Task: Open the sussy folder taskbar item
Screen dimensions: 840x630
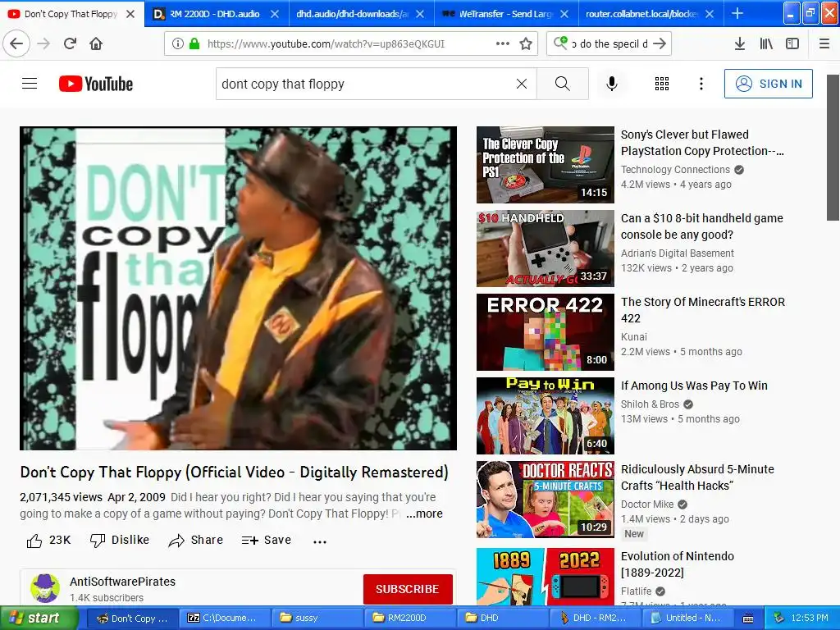Action: coord(317,619)
